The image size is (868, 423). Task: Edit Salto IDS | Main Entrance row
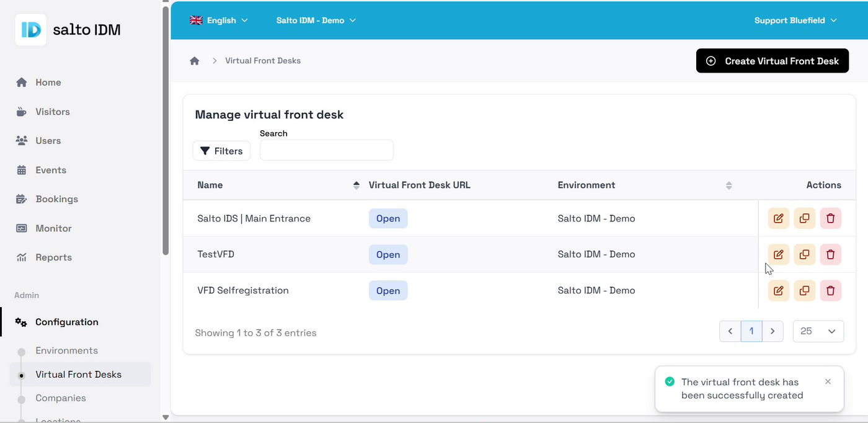pyautogui.click(x=779, y=218)
